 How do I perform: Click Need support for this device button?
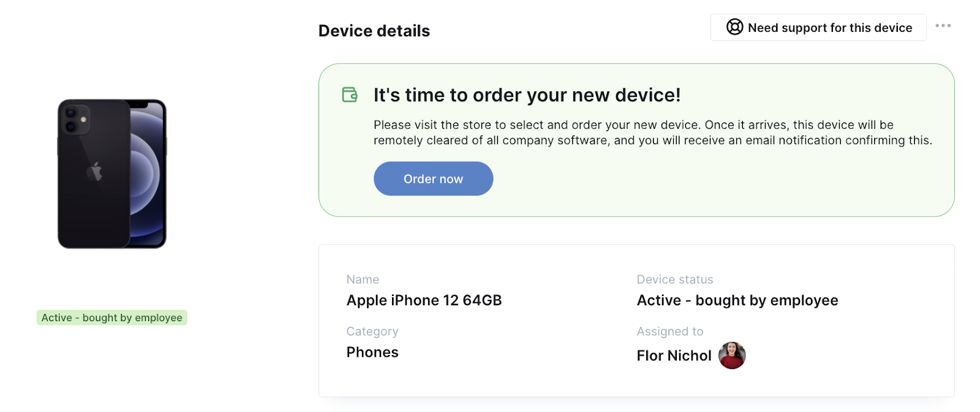[818, 28]
